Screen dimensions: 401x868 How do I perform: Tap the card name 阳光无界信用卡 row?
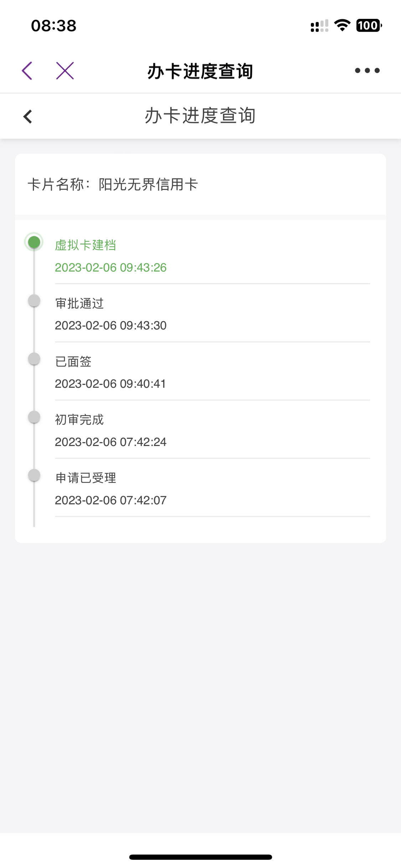200,184
